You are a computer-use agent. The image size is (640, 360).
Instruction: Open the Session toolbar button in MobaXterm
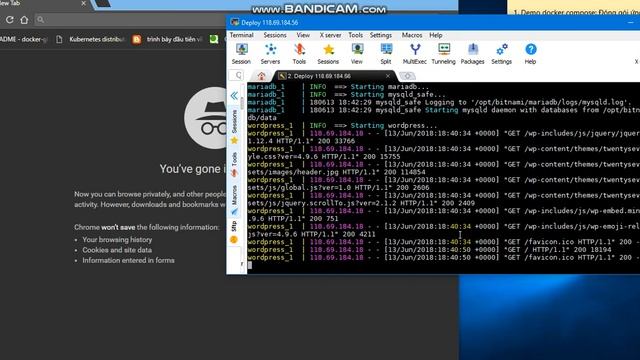pos(241,54)
